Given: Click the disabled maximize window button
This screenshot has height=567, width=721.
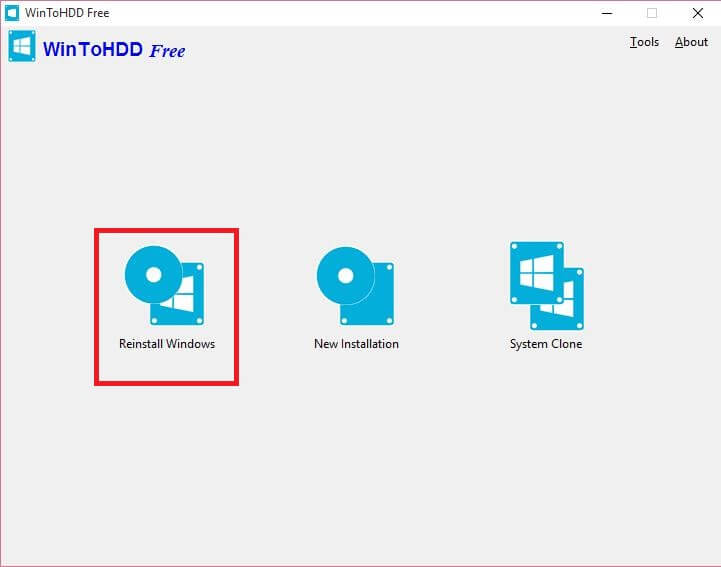Looking at the screenshot, I should [652, 13].
